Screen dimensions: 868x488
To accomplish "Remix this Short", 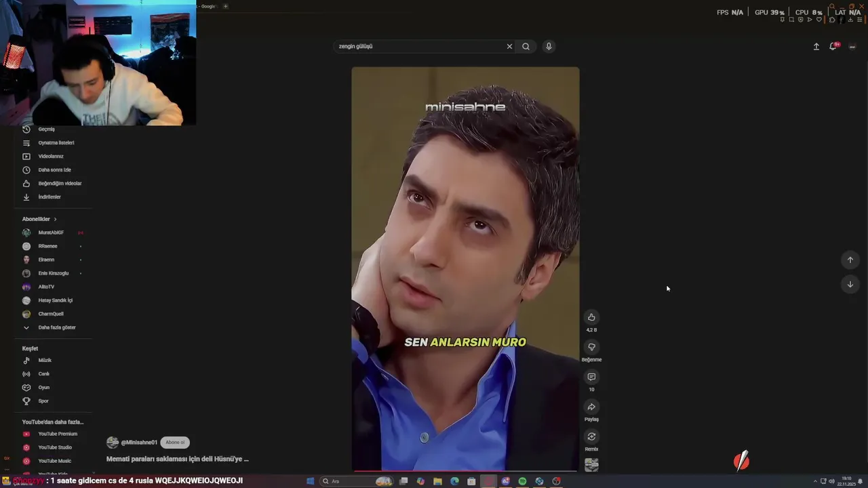I will click(x=591, y=436).
